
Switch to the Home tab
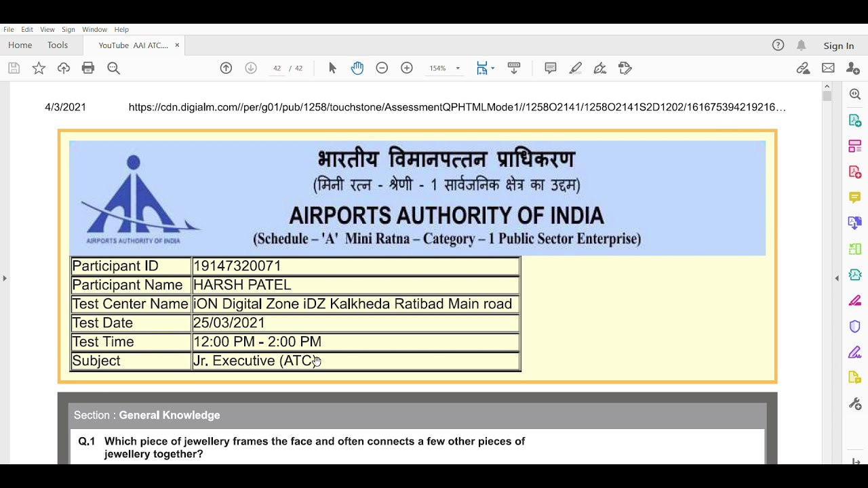point(20,45)
